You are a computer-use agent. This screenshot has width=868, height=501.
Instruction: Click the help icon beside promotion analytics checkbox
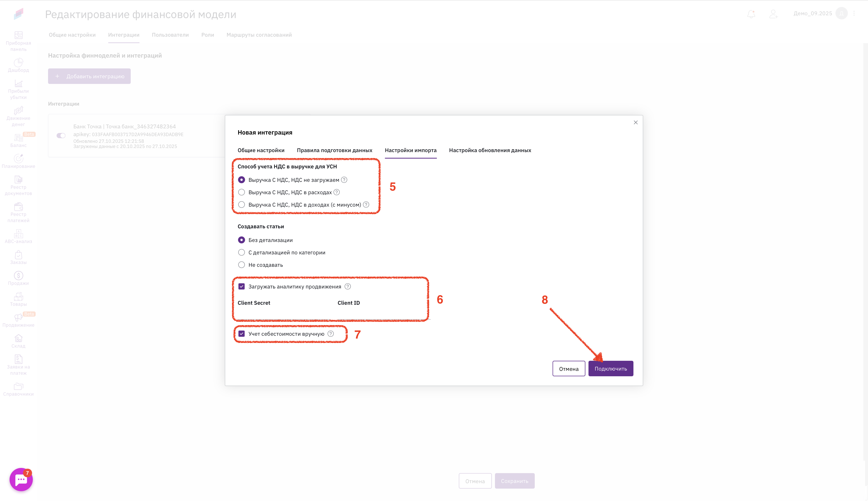click(348, 286)
